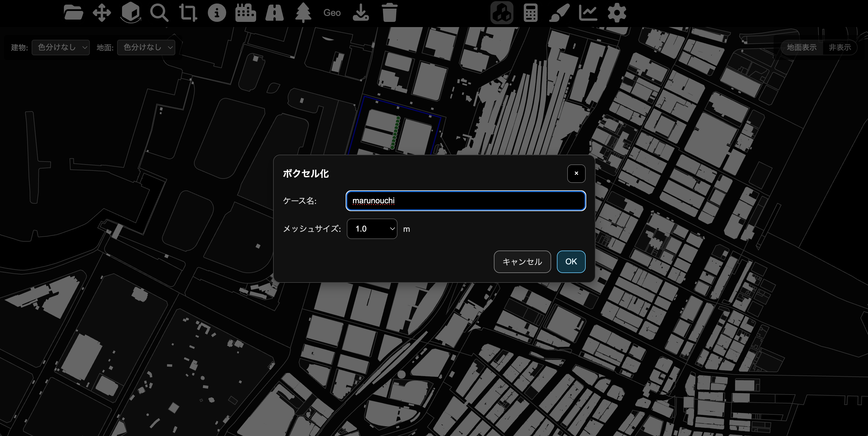Click the ケース名 text field
868x436 pixels.
[x=466, y=201]
